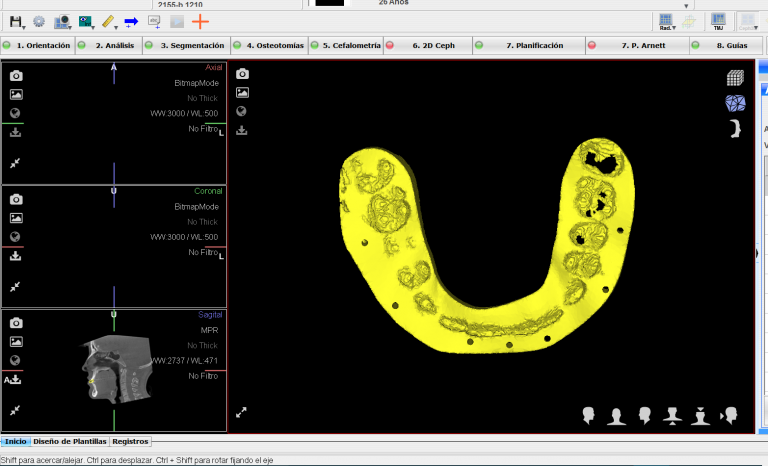Select the fifth head bottom view icon
768x466 pixels.
[x=700, y=416]
